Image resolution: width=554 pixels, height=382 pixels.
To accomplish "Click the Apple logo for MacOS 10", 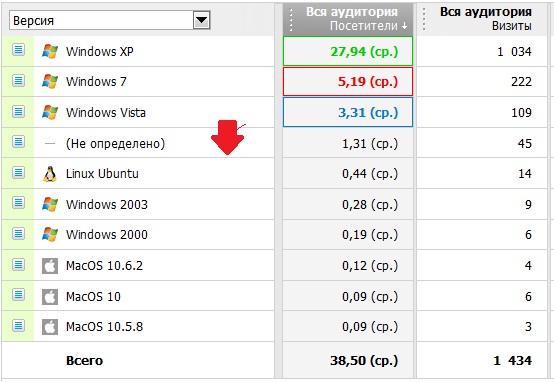I will tap(50, 296).
